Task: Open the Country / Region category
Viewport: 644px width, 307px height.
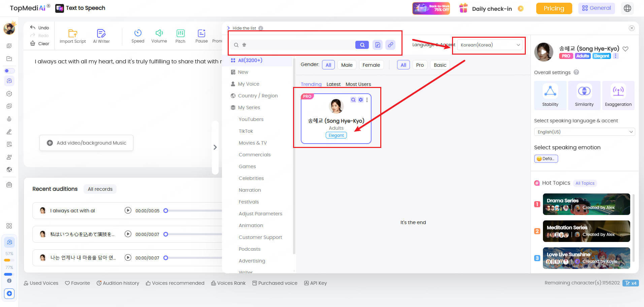Action: pyautogui.click(x=254, y=96)
